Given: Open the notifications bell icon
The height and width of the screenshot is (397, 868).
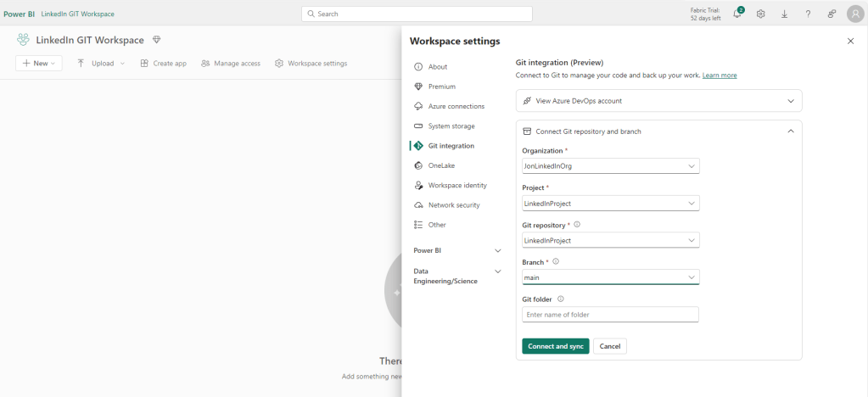Looking at the screenshot, I should pyautogui.click(x=737, y=14).
